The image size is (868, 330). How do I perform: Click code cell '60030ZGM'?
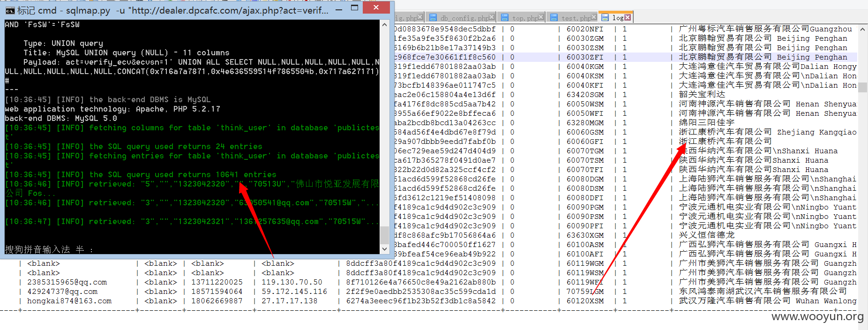coord(585,38)
